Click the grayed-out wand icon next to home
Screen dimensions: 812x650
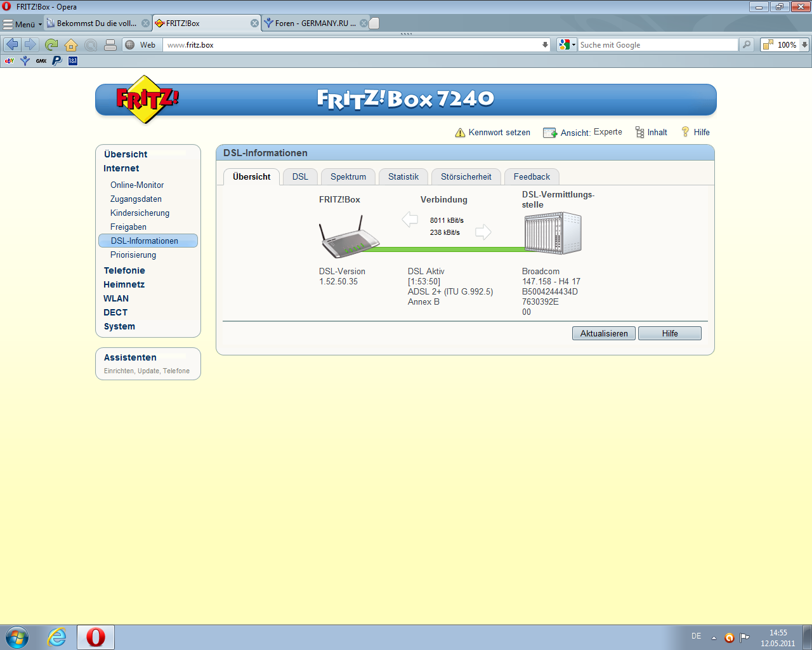click(91, 45)
